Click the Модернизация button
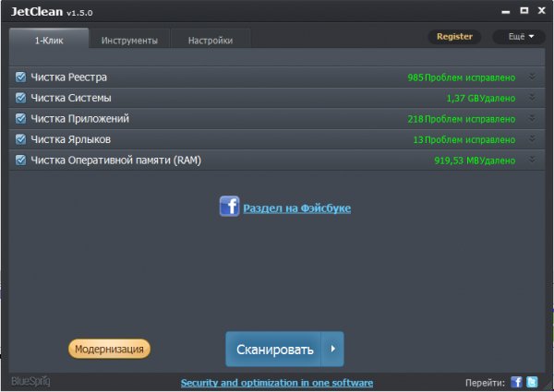Viewport: 554px width, 392px height. pos(110,349)
